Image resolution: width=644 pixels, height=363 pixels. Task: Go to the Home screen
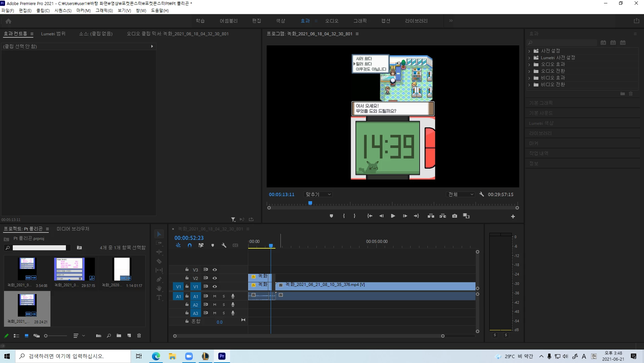click(8, 21)
